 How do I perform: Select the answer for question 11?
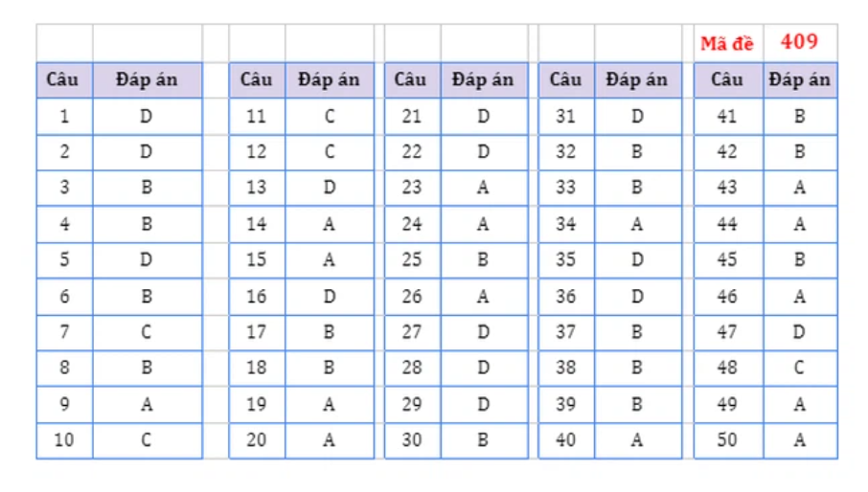tap(330, 116)
